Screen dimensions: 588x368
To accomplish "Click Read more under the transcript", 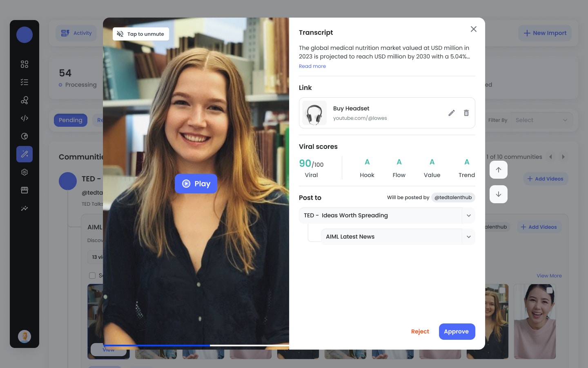I will [312, 66].
